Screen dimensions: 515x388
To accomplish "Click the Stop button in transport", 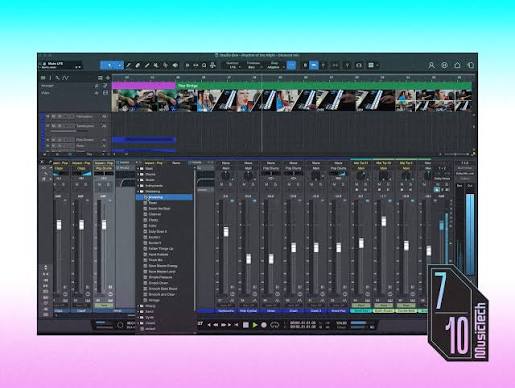I will point(246,325).
